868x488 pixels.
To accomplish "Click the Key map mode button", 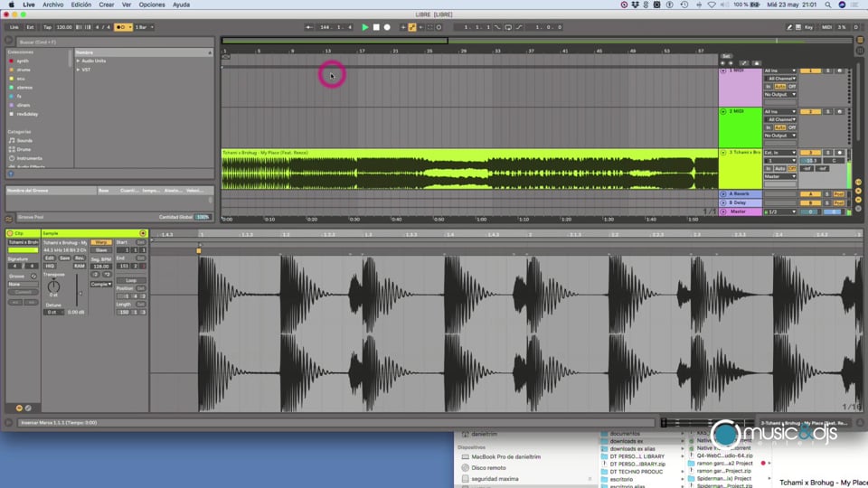I will 808,27.
